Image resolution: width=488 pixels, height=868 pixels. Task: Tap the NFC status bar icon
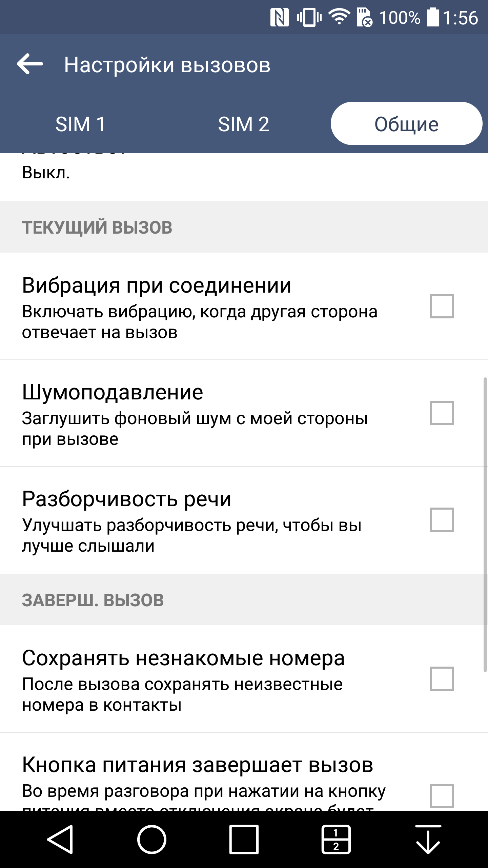(x=279, y=18)
